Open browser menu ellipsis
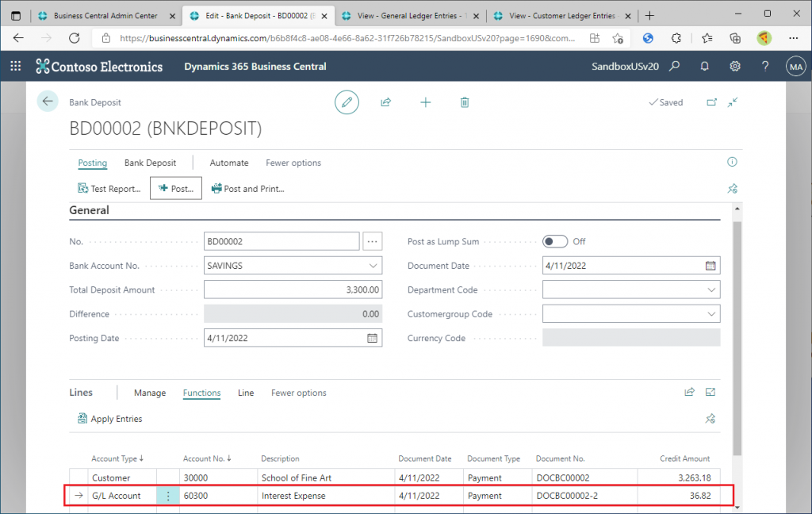The image size is (812, 514). 793,38
